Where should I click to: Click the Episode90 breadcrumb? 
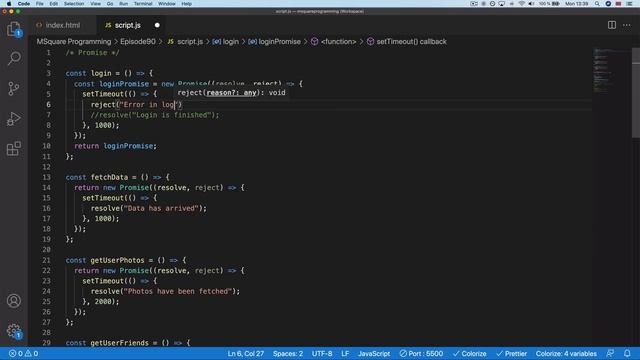(138, 42)
